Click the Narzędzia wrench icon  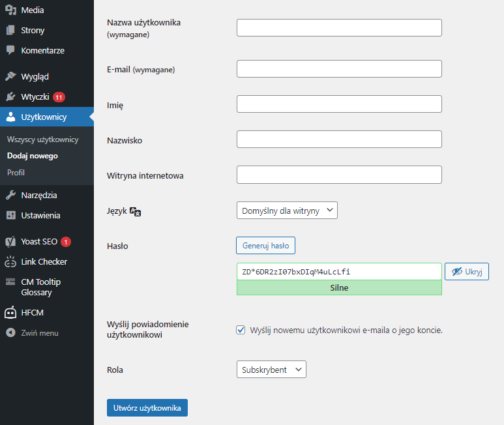point(10,195)
